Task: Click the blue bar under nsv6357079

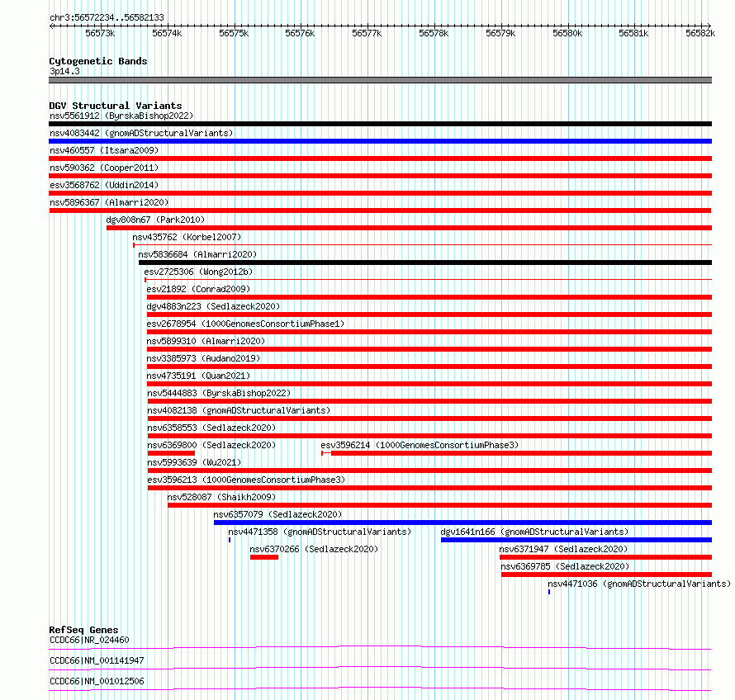Action: click(x=462, y=523)
